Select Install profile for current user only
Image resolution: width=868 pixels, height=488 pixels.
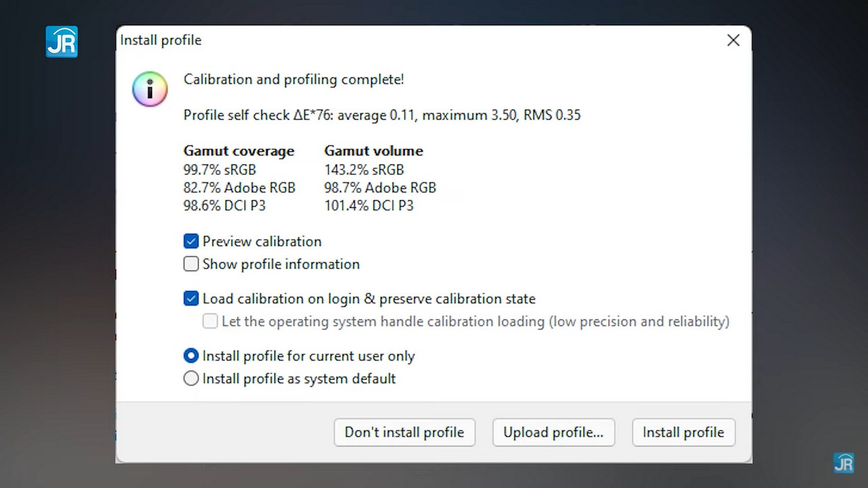[x=191, y=356]
